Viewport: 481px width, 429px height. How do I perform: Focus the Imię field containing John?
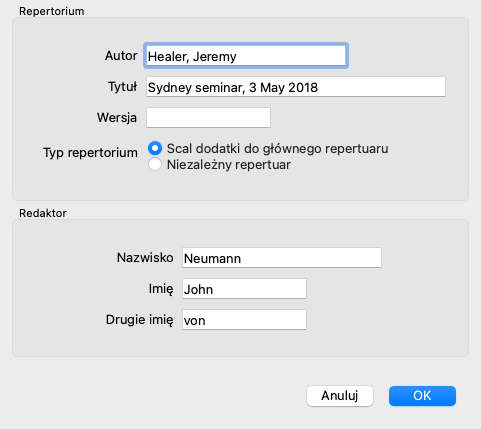244,289
